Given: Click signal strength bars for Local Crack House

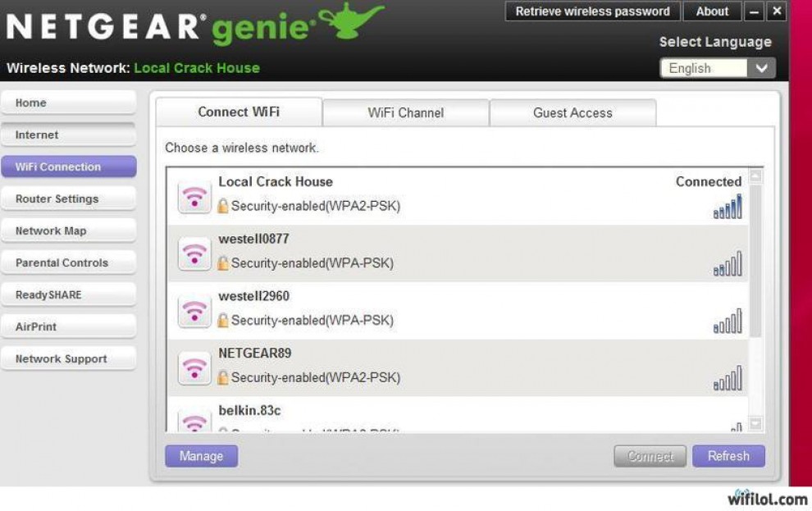Looking at the screenshot, I should point(728,207).
